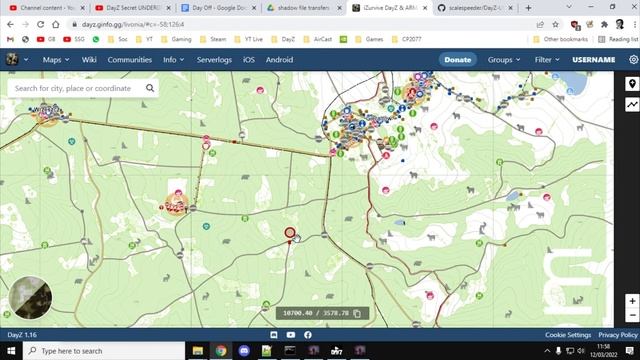640x360 pixels.
Task: Click the red circle marker on map
Action: point(290,233)
